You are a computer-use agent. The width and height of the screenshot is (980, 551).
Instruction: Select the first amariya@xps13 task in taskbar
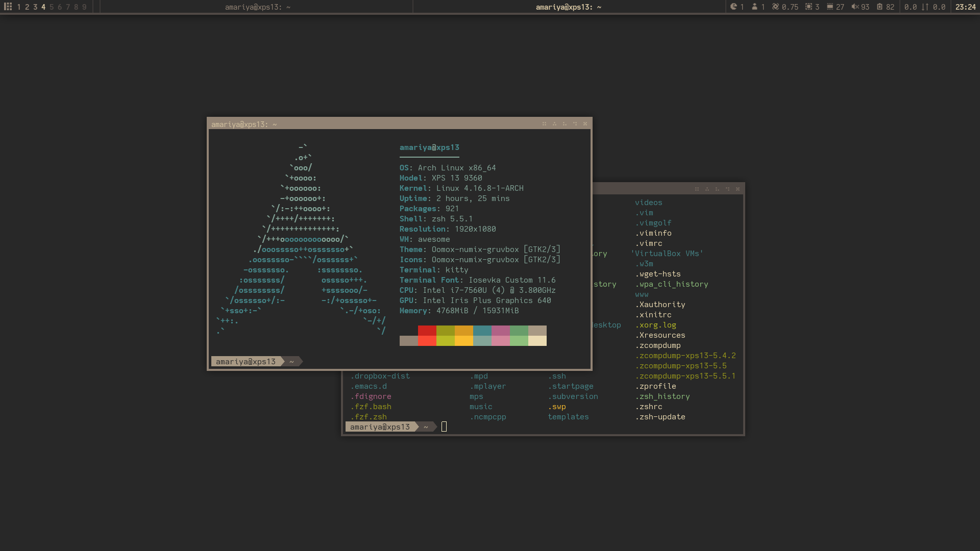(257, 7)
